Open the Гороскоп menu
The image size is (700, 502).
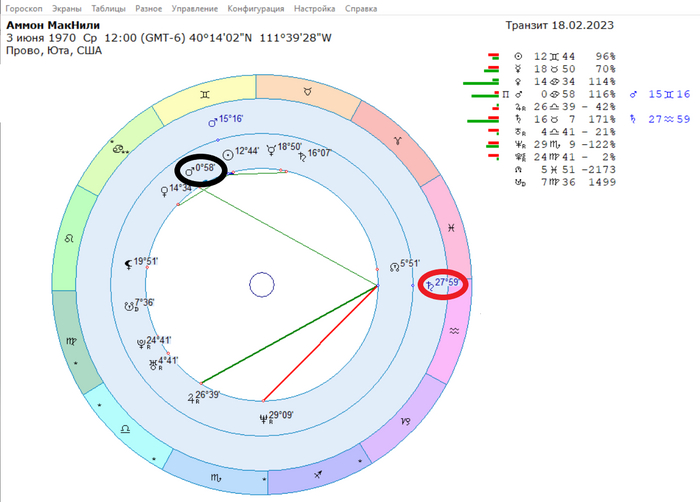coord(24,8)
